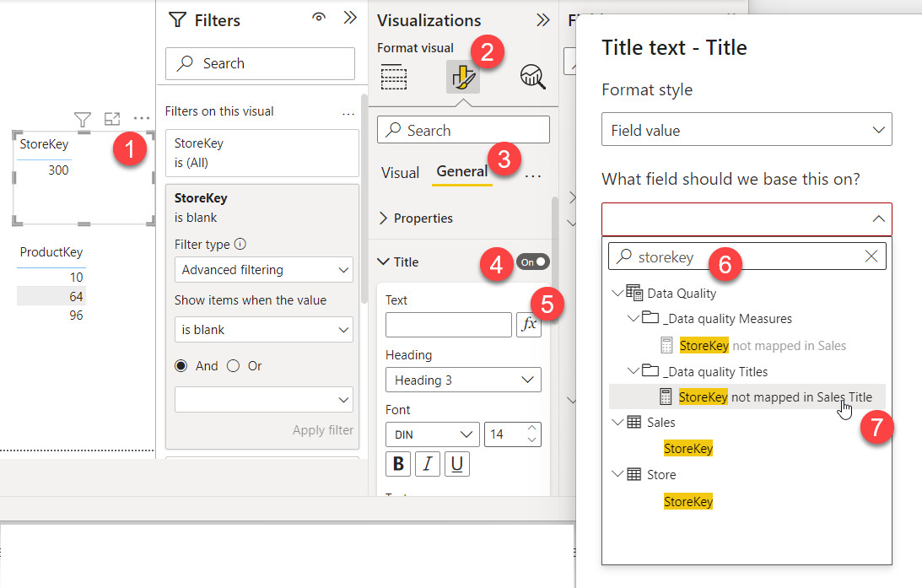Select the Build visual fields icon

tap(394, 78)
